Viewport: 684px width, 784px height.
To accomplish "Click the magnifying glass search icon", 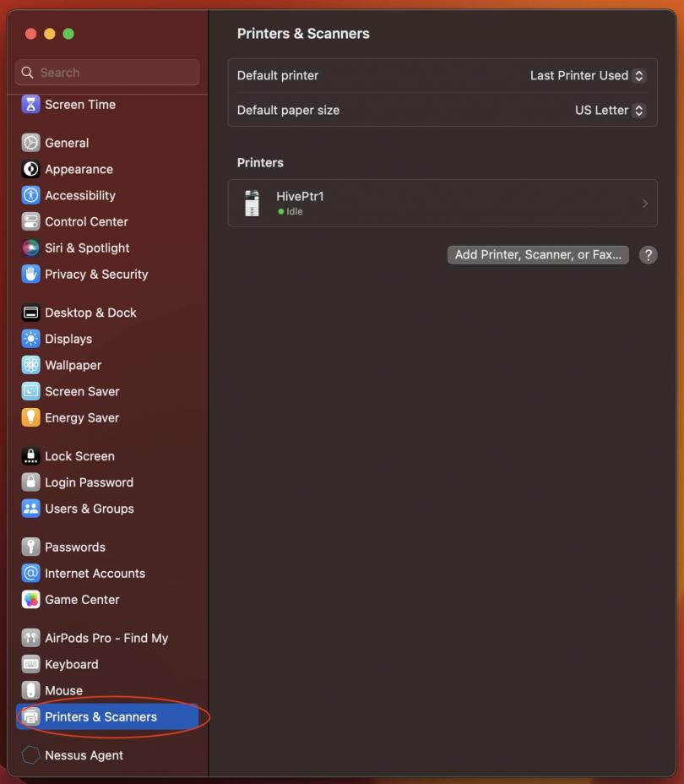I will 27,73.
